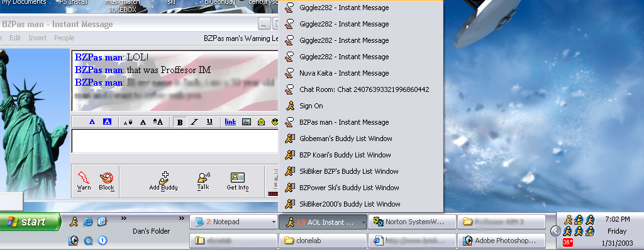This screenshot has width=644, height=250.
Task: Click the film and play-arrow quick launch icon
Action: 74,240
